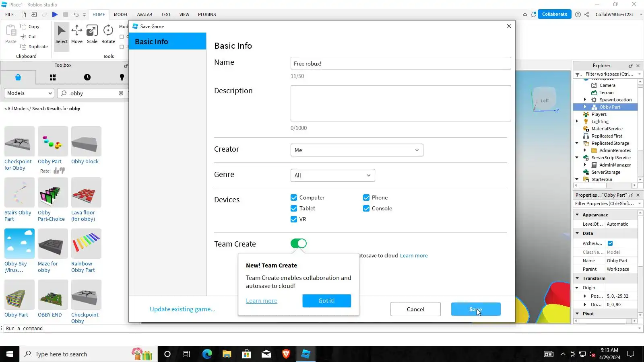
Task: Open the Toolbox Creations lightbulb tab
Action: tap(122, 77)
